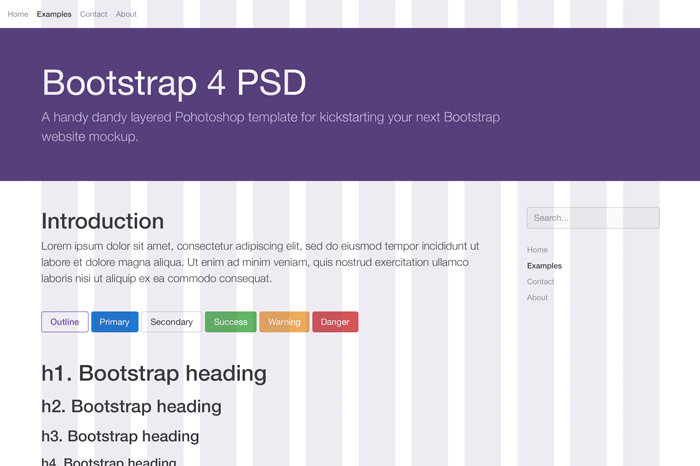Click the 'Introduction' heading

(x=103, y=221)
